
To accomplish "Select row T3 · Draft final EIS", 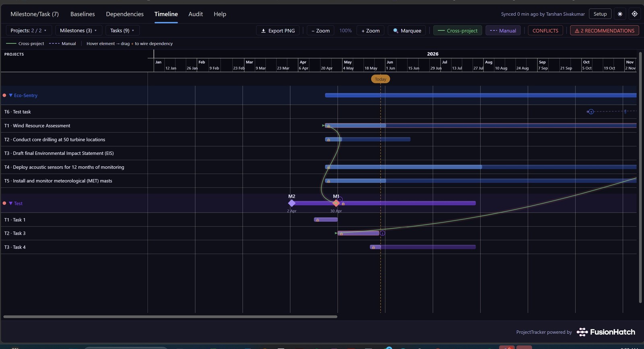I will click(74, 153).
